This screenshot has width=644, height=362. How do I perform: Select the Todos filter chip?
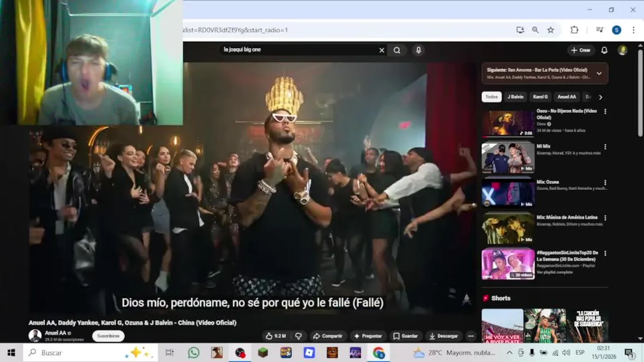pyautogui.click(x=492, y=97)
